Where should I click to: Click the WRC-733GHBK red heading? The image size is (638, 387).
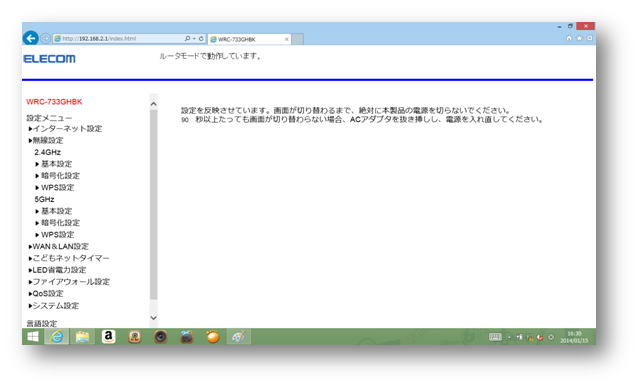[54, 102]
